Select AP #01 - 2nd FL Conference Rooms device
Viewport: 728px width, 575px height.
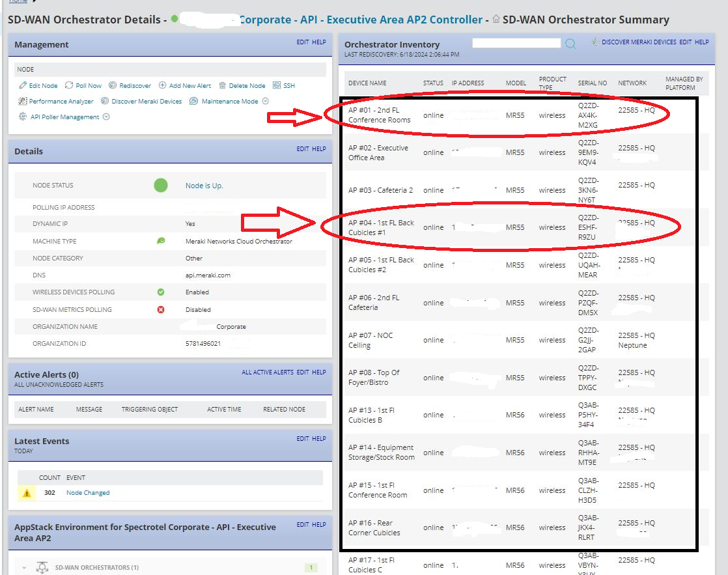(380, 115)
